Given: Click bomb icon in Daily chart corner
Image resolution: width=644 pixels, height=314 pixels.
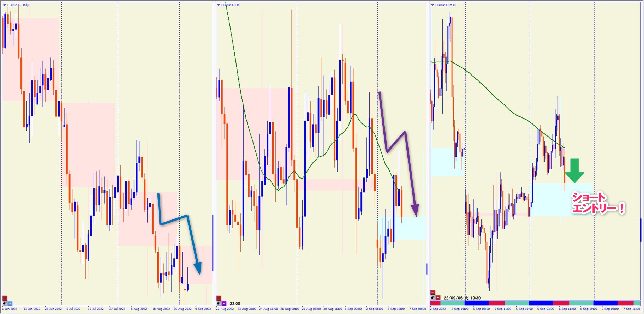Looking at the screenshot, I should (5, 303).
